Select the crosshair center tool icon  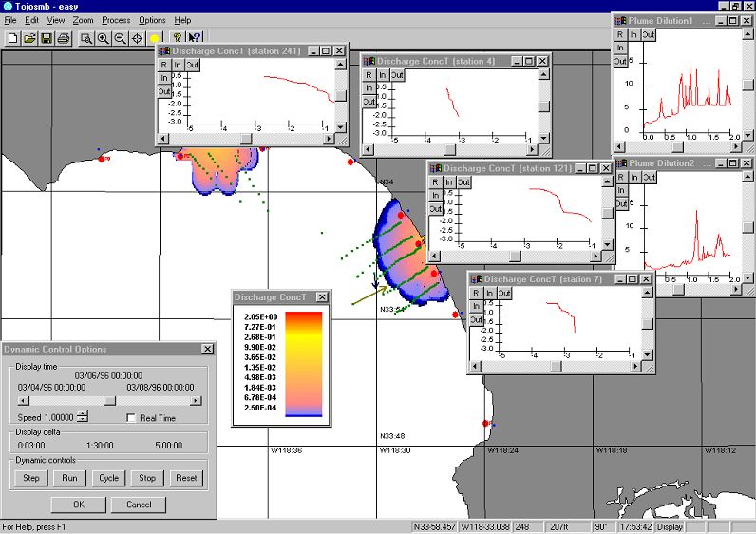[x=138, y=38]
